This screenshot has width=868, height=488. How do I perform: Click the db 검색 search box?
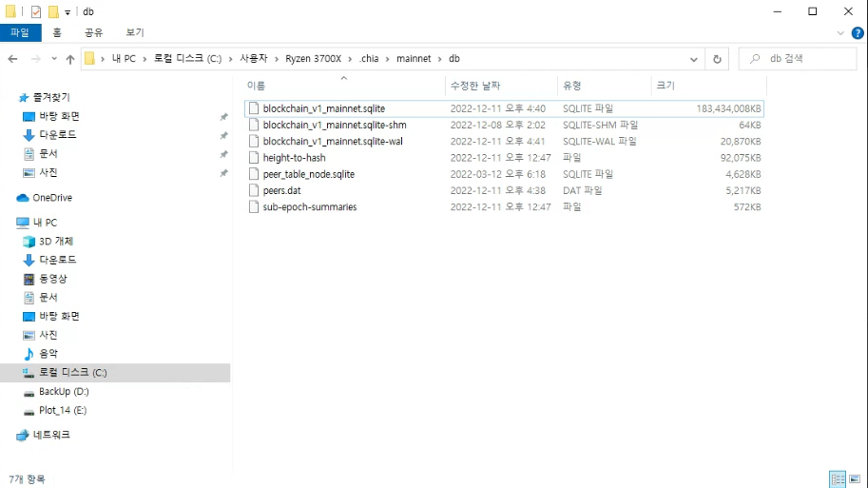(798, 59)
